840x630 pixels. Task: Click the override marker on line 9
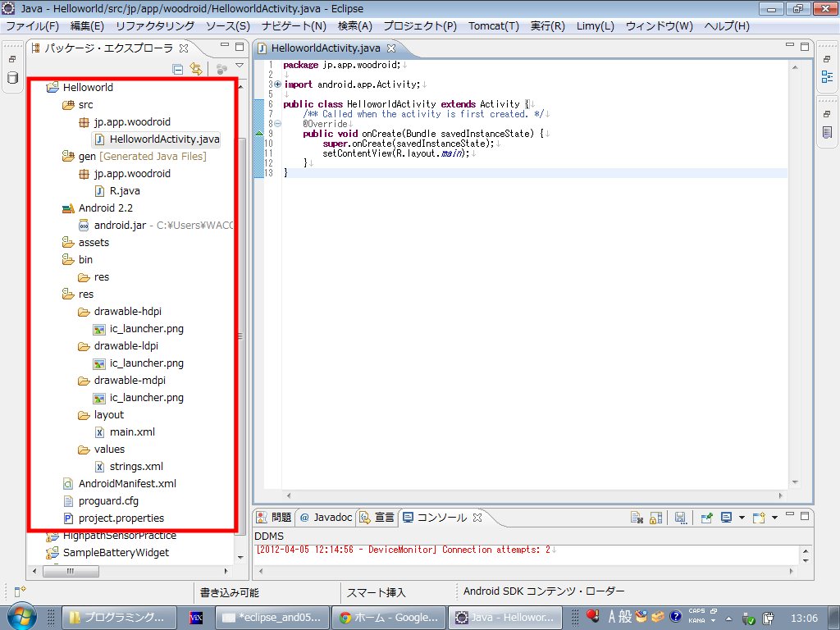[259, 134]
